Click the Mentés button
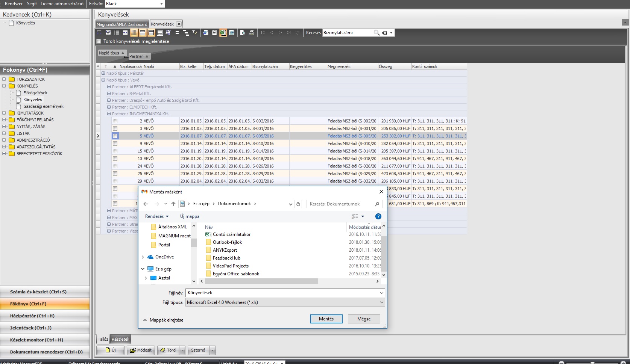 pos(326,319)
